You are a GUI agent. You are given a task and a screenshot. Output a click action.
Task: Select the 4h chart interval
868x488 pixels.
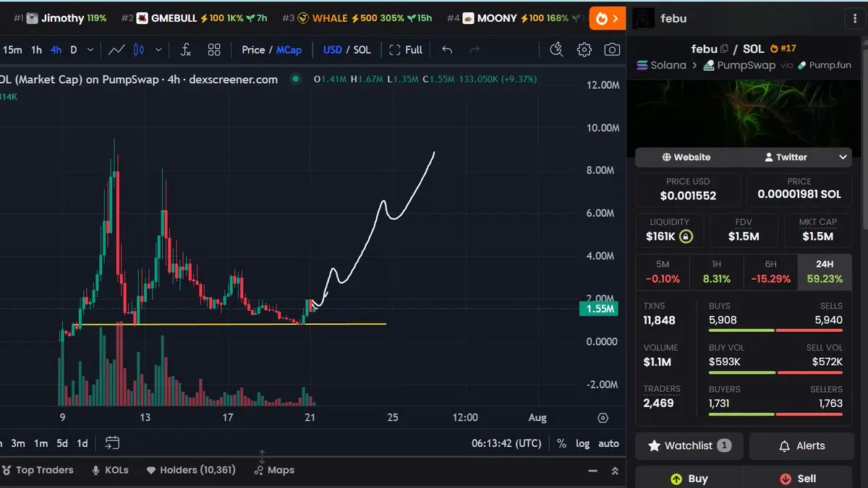pyautogui.click(x=56, y=50)
